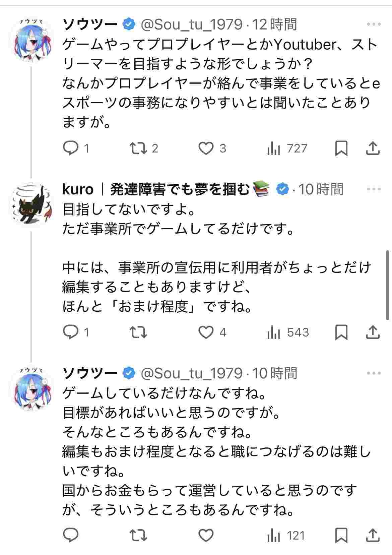Viewport: 392px width, 555px height.
Task: Retweet kuro's tweet
Action: (138, 332)
